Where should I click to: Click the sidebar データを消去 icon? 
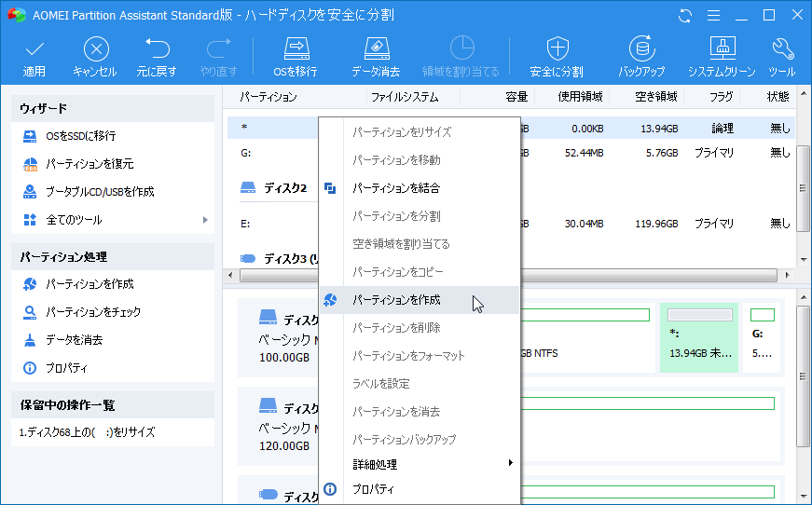click(30, 340)
